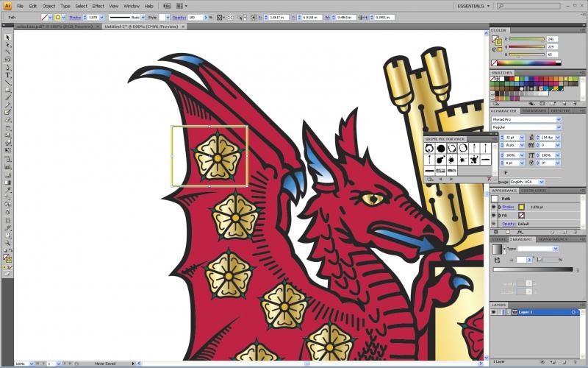
Task: Open the Object menu
Action: click(49, 6)
